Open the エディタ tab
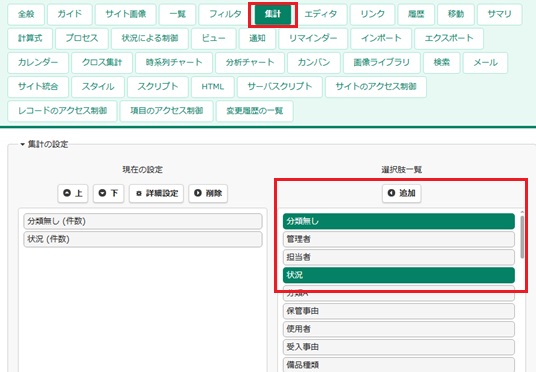This screenshot has height=372, width=536. pos(320,14)
